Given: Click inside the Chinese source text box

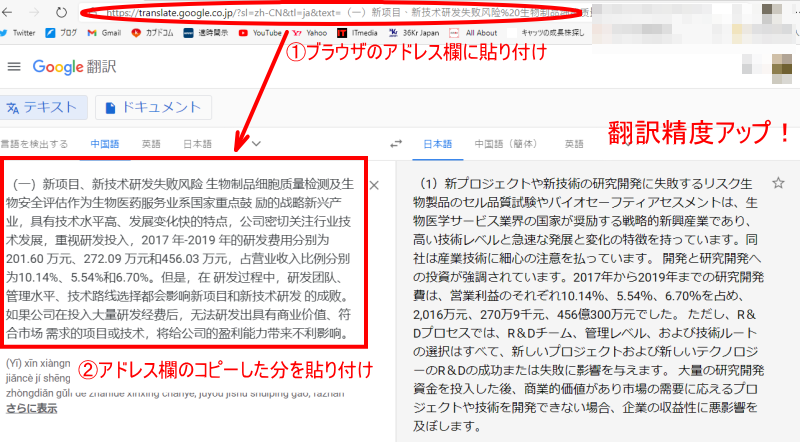Looking at the screenshot, I should (180, 259).
